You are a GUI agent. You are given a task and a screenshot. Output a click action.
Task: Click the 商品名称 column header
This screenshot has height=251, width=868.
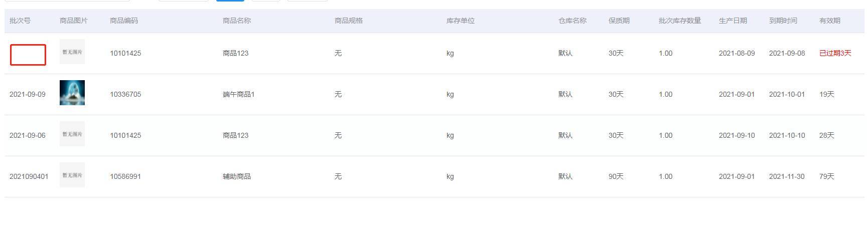coord(237,21)
